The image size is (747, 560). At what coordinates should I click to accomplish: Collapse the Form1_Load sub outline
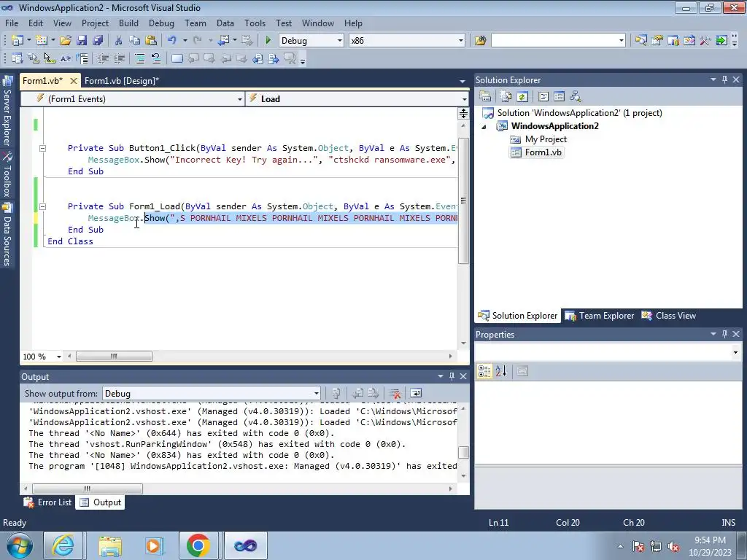point(42,206)
